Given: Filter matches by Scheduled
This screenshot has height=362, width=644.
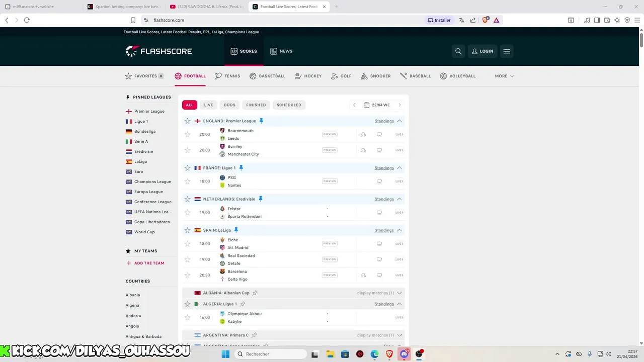Looking at the screenshot, I should click(289, 105).
